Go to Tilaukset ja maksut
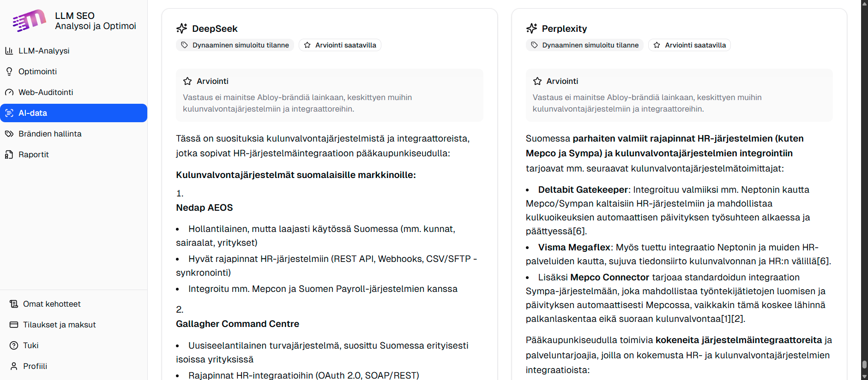Image resolution: width=868 pixels, height=380 pixels. pos(59,325)
